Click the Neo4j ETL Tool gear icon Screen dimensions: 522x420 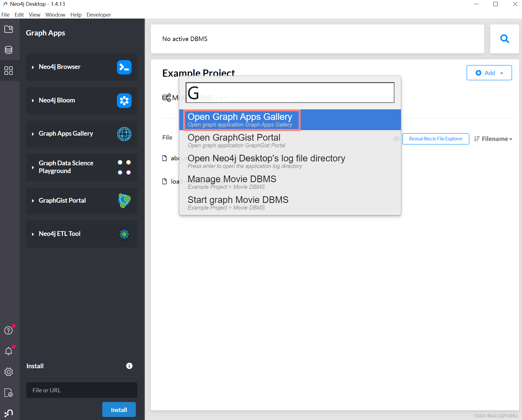(x=124, y=234)
